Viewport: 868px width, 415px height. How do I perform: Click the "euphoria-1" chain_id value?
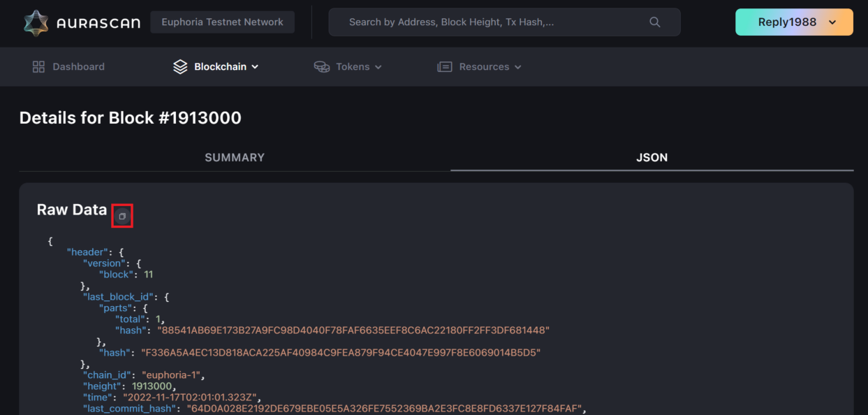(x=172, y=375)
